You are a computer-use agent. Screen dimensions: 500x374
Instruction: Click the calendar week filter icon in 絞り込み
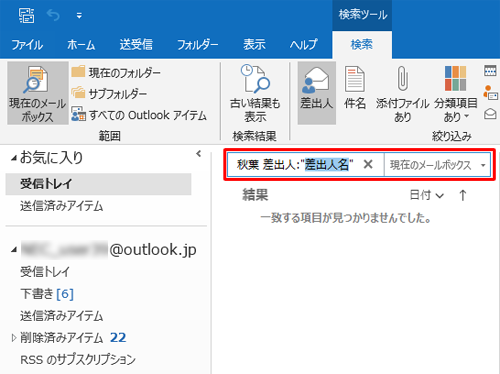point(490,71)
